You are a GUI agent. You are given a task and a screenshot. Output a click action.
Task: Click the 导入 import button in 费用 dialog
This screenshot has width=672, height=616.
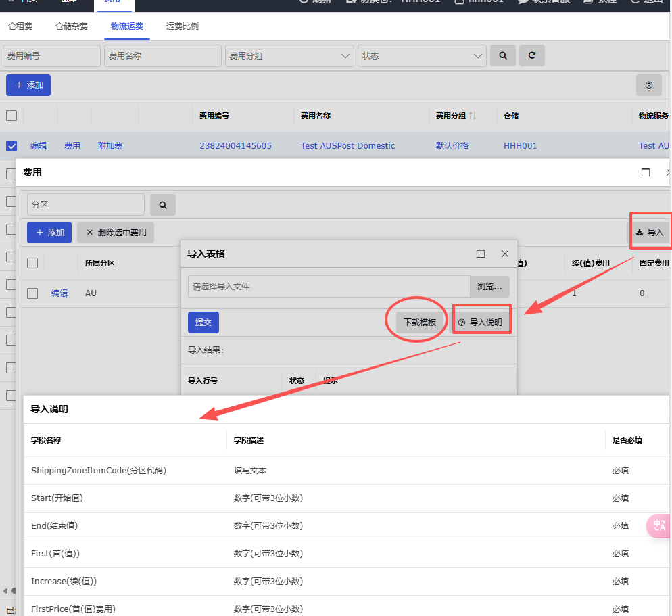pyautogui.click(x=650, y=233)
